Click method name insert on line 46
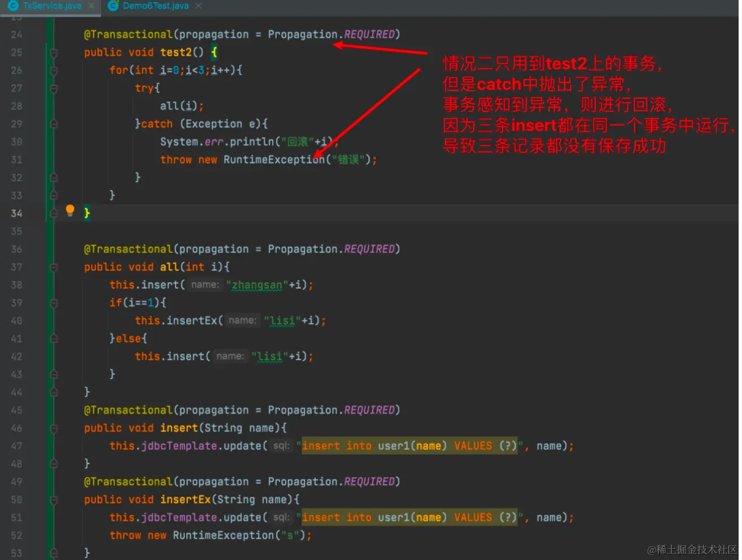Screen dimensions: 742x560 coord(179,428)
